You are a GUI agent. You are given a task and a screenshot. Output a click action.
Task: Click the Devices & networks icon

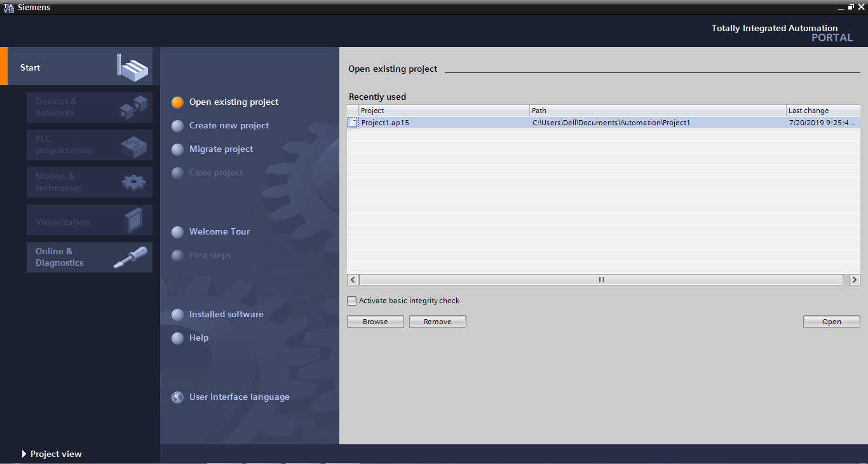click(x=133, y=107)
